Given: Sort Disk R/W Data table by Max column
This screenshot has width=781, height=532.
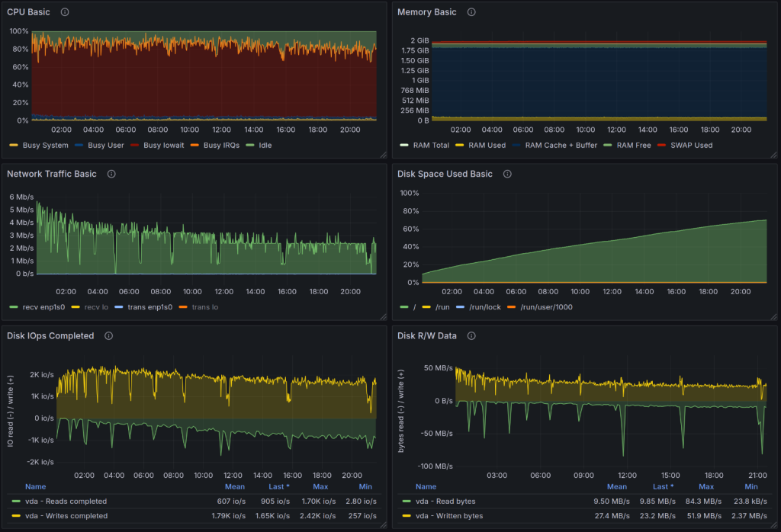Looking at the screenshot, I should point(706,486).
